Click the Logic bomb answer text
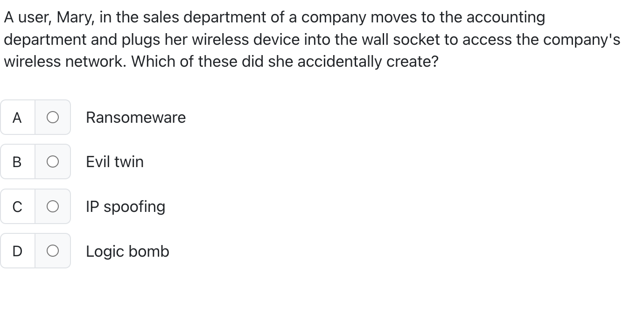Viewport: 644px width, 309px height. pos(127,251)
